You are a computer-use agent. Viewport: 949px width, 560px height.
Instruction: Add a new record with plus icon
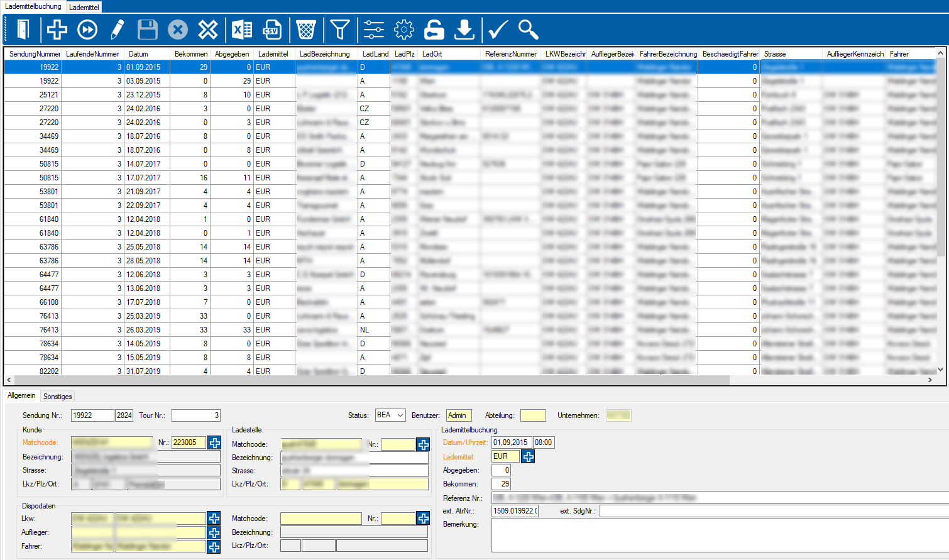[57, 30]
